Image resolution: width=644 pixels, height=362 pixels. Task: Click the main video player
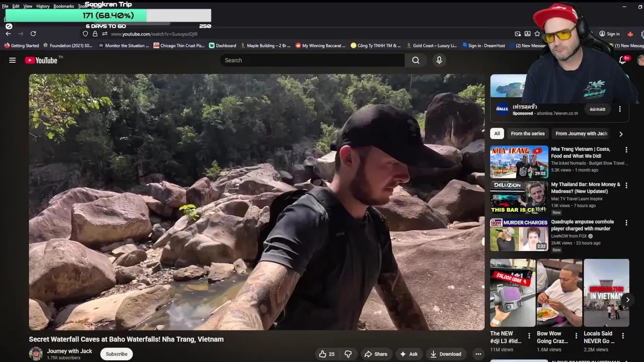[x=257, y=202]
